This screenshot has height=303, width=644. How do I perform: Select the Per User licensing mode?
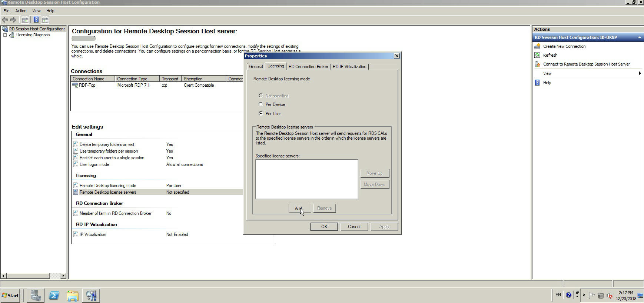(261, 113)
